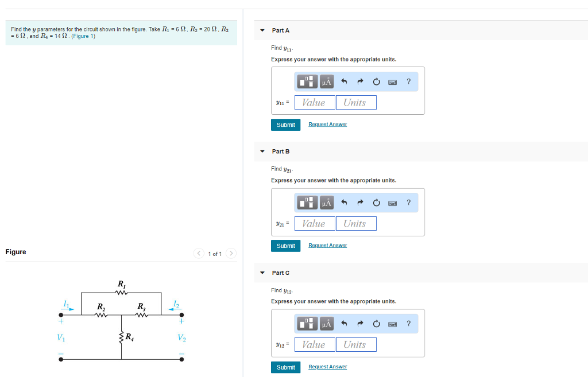The width and height of the screenshot is (588, 377).
Task: Click the Value field for y11
Action: point(314,102)
